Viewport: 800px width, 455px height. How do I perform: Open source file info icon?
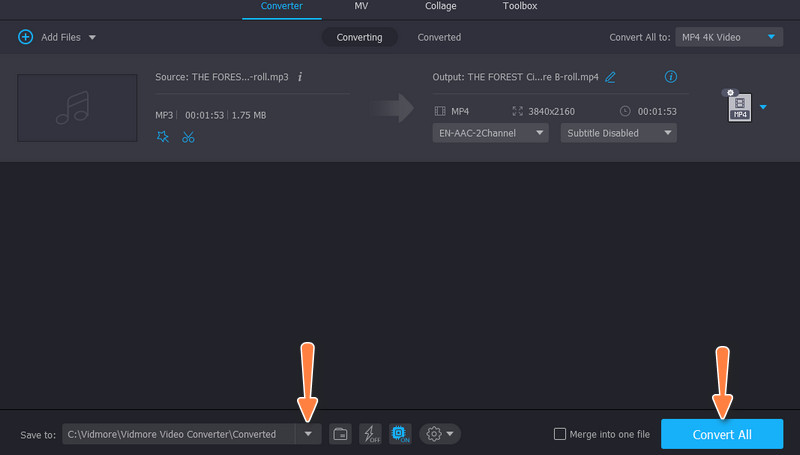pyautogui.click(x=300, y=76)
